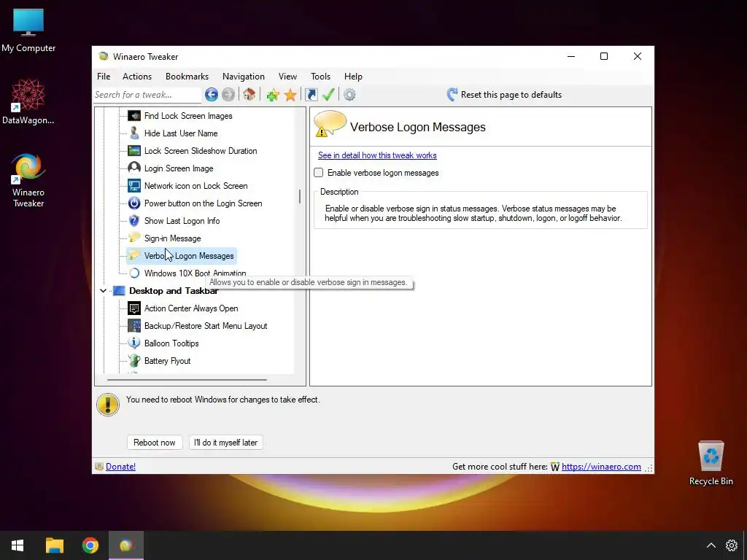Open the system tray settings gear
The height and width of the screenshot is (560, 747).
pos(732,545)
